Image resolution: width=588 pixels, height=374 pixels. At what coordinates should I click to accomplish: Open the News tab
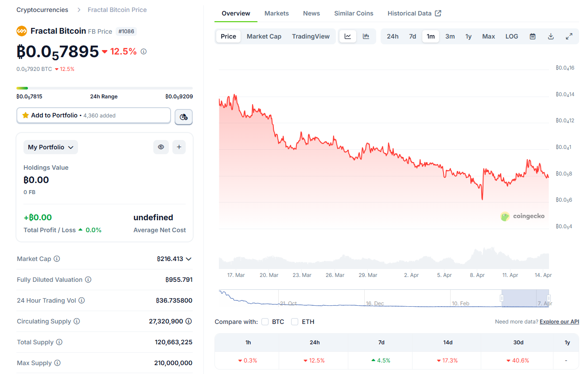312,13
